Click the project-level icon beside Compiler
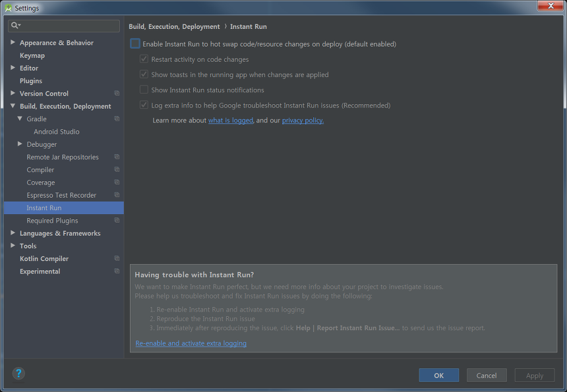 [x=117, y=170]
